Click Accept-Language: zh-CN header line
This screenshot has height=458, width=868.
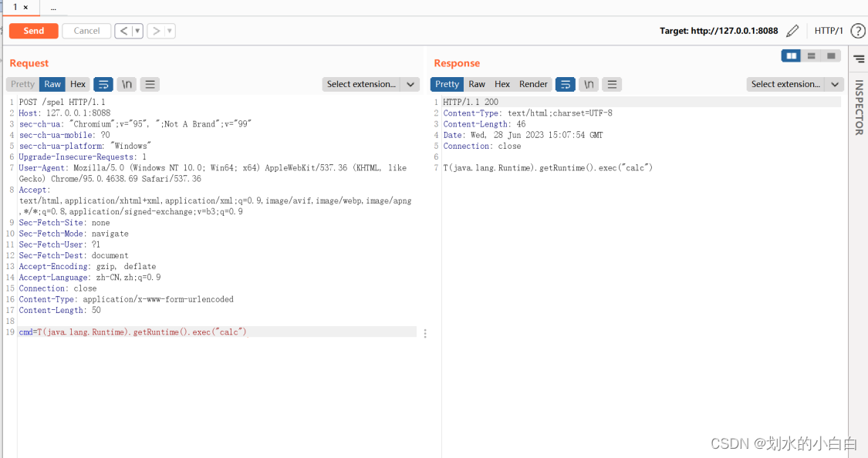click(x=90, y=277)
